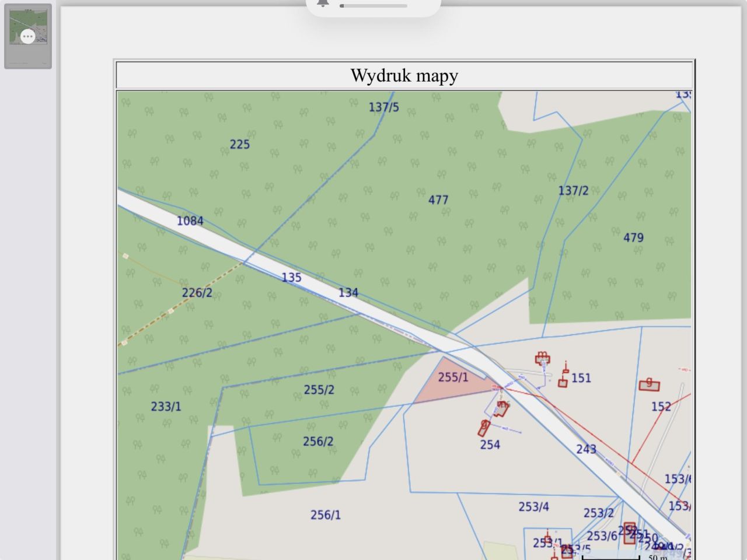Click the parcel label 253/4
This screenshot has height=560, width=747.
coord(533,506)
